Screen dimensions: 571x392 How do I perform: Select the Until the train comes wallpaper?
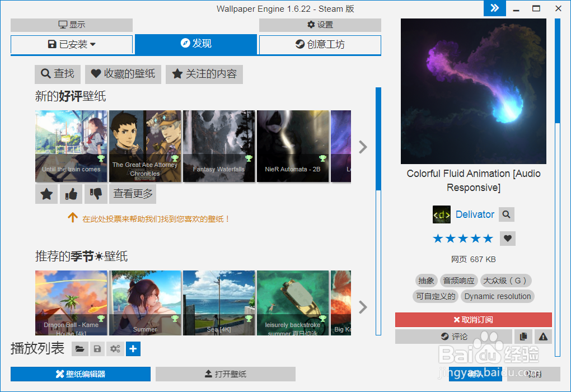71,146
